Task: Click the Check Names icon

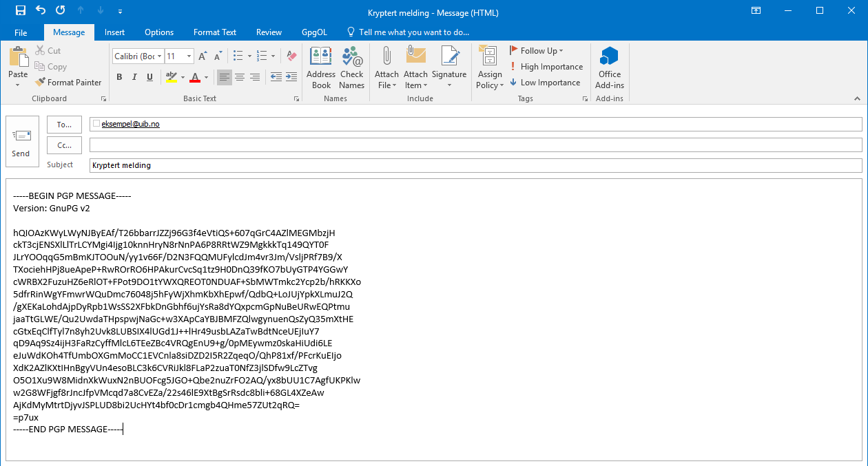Action: [351, 67]
